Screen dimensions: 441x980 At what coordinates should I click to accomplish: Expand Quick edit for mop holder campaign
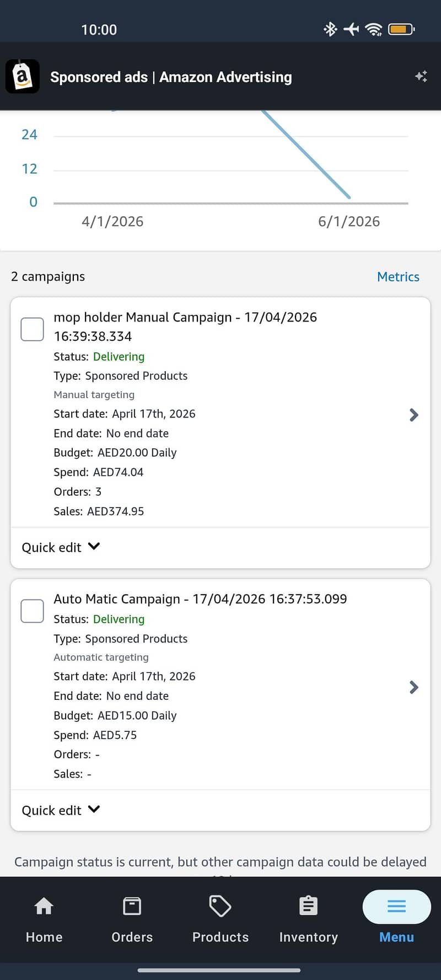pyautogui.click(x=61, y=547)
